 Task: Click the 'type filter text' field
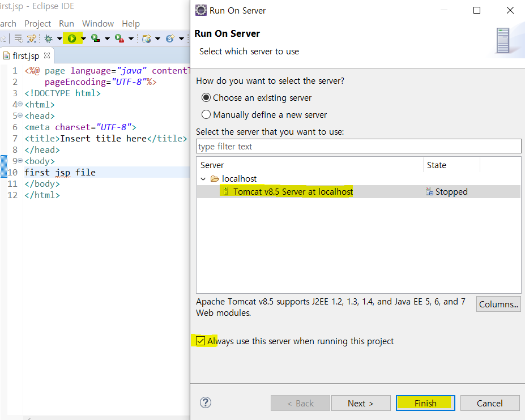[358, 146]
